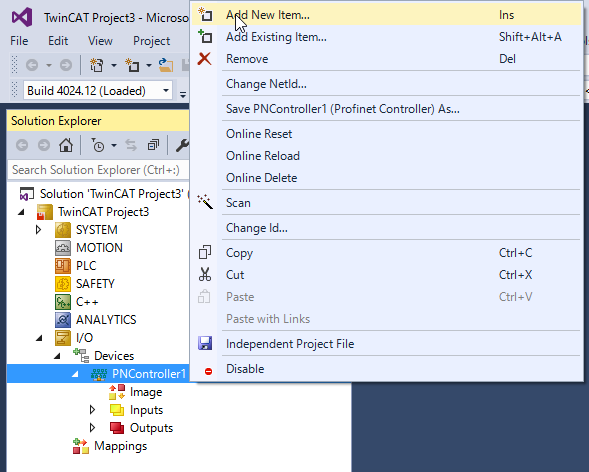Click the Sync with Active Document icon
This screenshot has height=472, width=589.
pos(131,145)
